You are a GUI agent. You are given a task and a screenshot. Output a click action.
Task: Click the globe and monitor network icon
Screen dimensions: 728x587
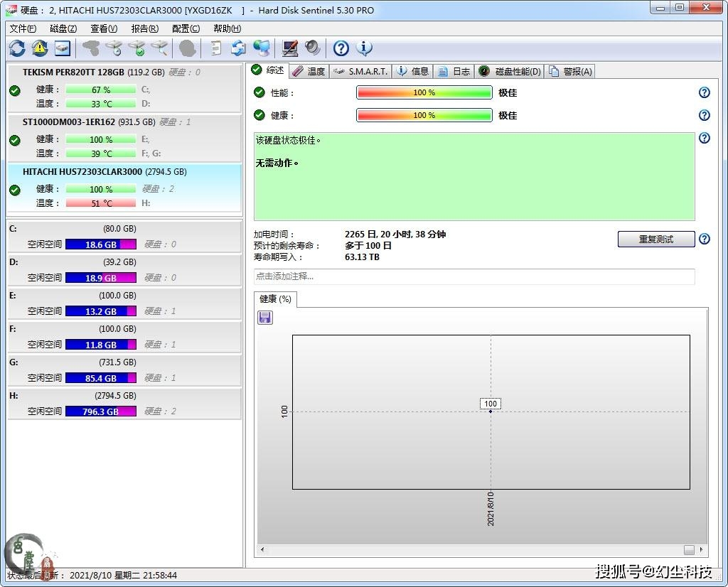tap(262, 48)
